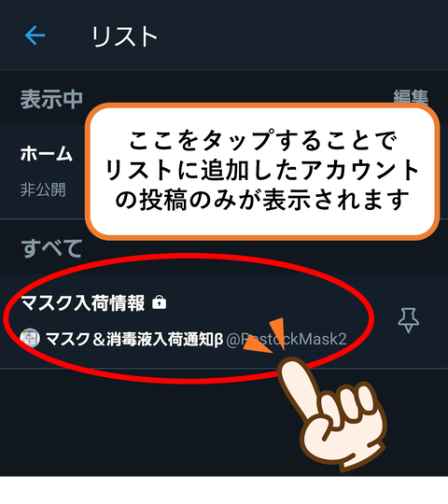Pin the マスク入荷情報 list
This screenshot has width=448, height=504.
[408, 320]
